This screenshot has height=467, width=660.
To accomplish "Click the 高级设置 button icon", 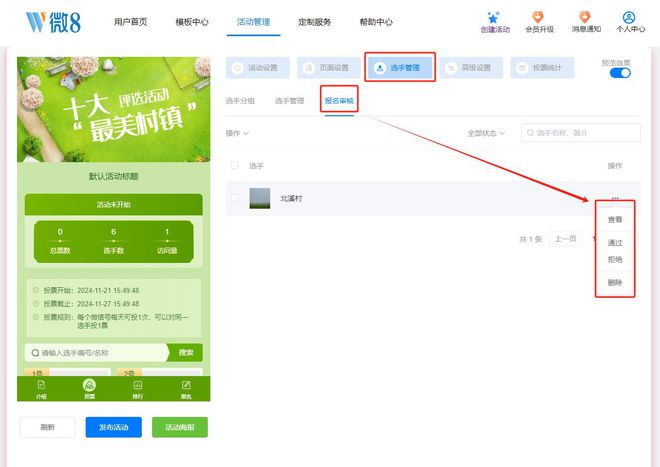I will click(x=451, y=68).
